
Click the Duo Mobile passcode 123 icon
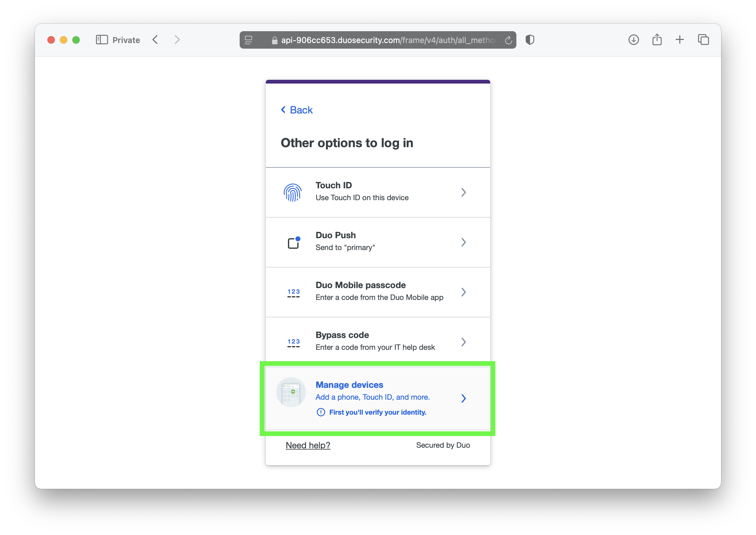[x=293, y=293]
